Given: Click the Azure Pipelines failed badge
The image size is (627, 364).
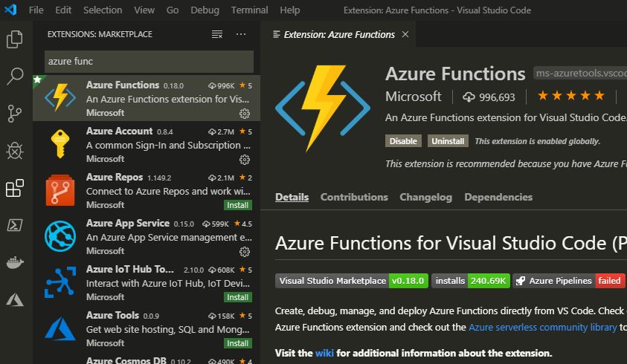Looking at the screenshot, I should [569, 281].
